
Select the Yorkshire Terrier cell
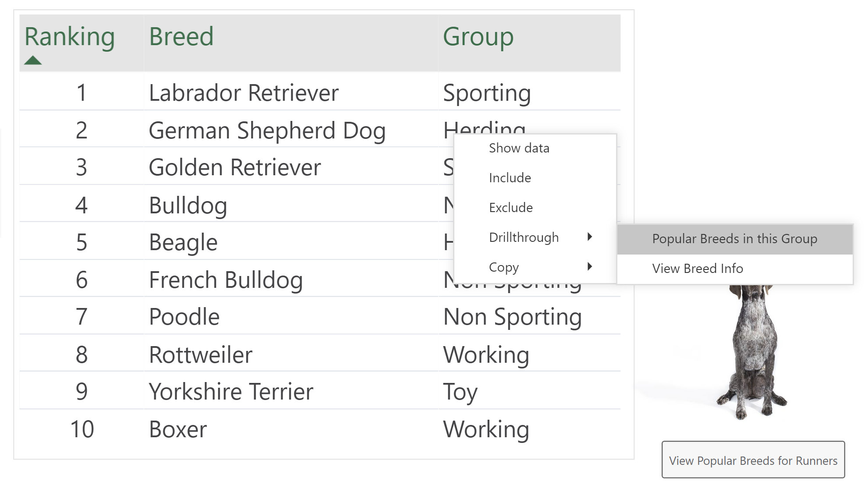[x=291, y=391]
